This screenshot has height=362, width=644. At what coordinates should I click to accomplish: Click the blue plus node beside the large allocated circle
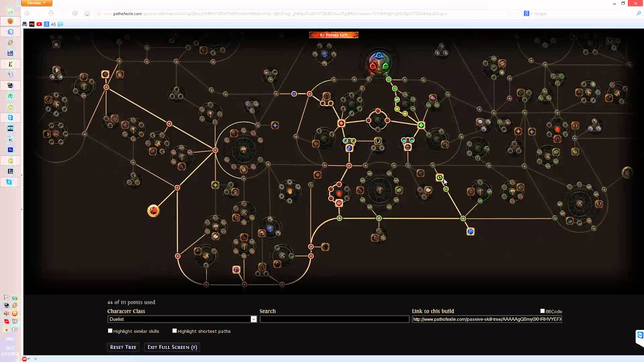pos(275,125)
